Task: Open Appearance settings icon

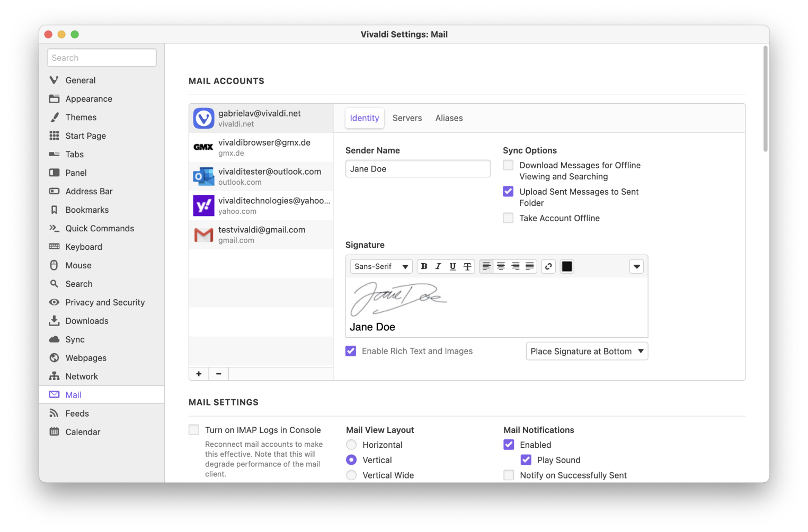Action: tap(54, 98)
